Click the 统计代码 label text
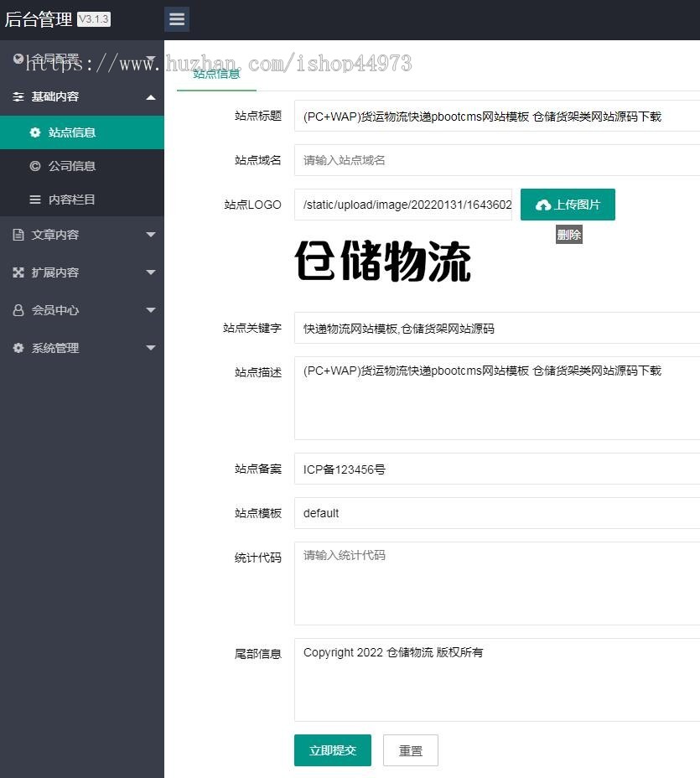The height and width of the screenshot is (778, 700). coord(258,558)
